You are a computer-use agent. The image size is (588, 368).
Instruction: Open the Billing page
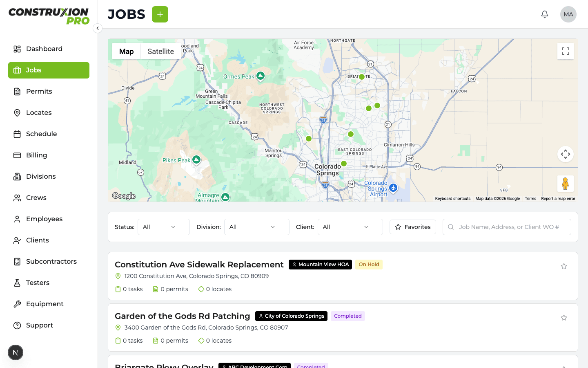[x=49, y=155]
